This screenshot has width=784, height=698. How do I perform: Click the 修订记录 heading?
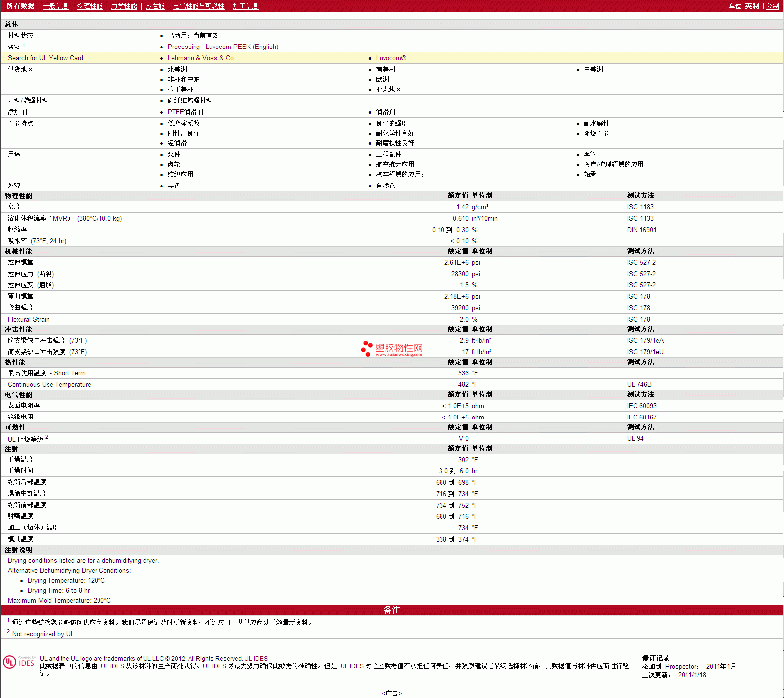point(656,658)
